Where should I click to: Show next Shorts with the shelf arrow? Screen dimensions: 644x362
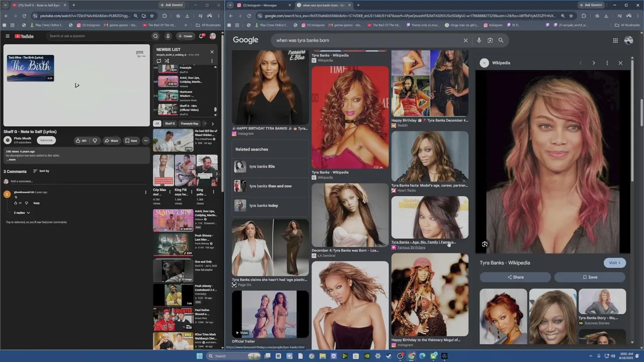point(216,174)
